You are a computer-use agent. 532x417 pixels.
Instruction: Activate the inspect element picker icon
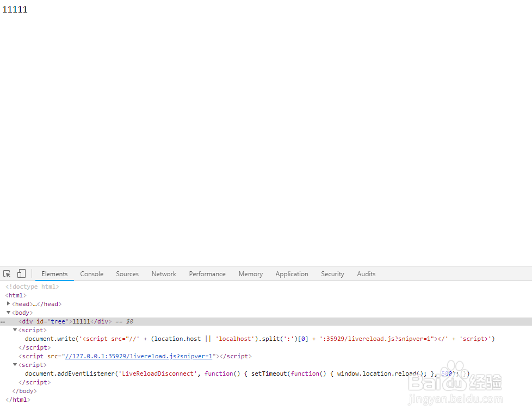tap(7, 273)
